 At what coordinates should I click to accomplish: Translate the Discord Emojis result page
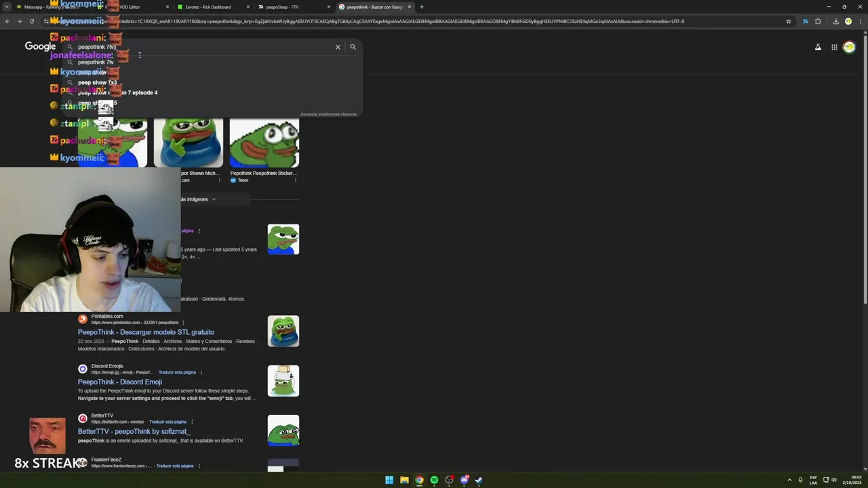[x=177, y=372]
